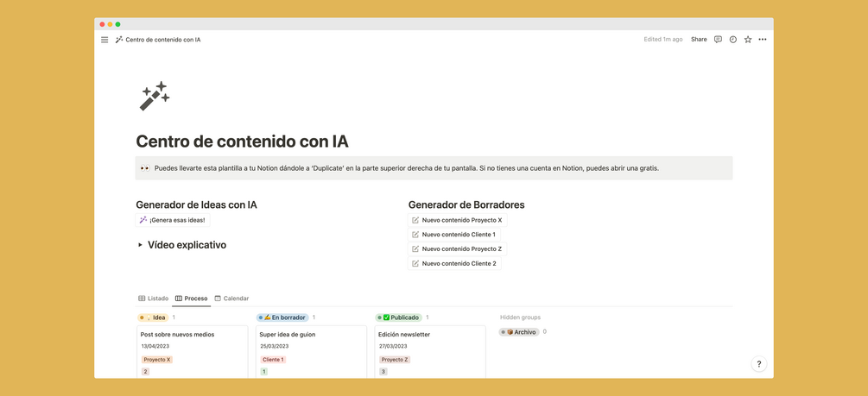Image resolution: width=868 pixels, height=396 pixels.
Task: Click edit icon beside Nuevo contenido Proyecto X
Action: pyautogui.click(x=415, y=220)
